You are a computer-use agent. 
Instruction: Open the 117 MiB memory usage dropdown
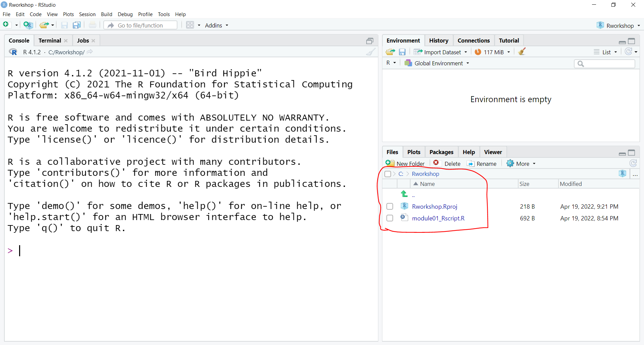[492, 52]
